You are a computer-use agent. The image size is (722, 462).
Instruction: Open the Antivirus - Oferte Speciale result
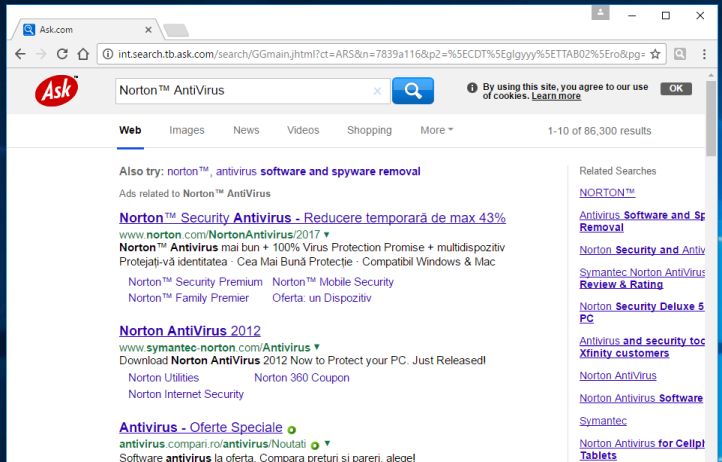pos(201,427)
